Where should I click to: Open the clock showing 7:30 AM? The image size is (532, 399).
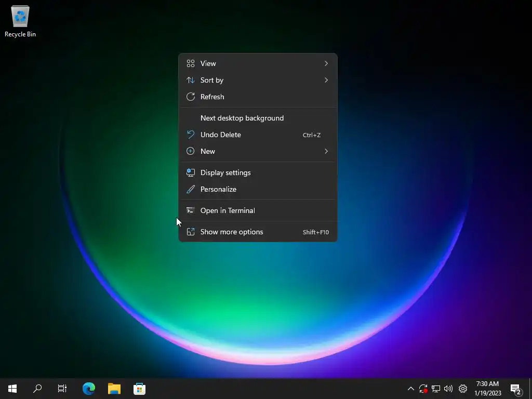[x=487, y=389]
